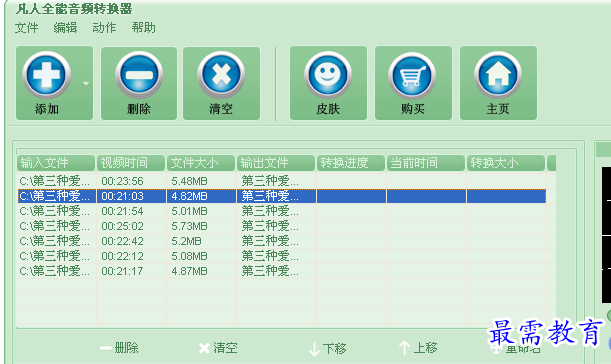Click the 上移 move up button
The height and width of the screenshot is (364, 611).
pos(418,348)
